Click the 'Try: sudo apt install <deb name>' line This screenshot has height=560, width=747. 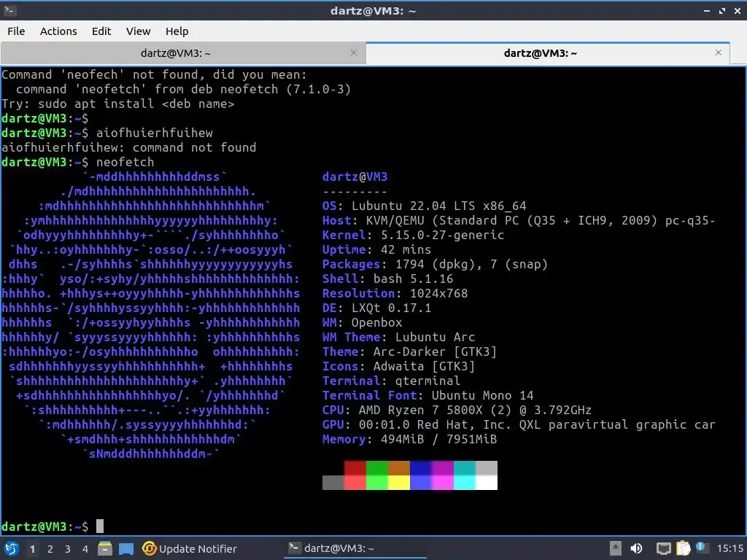[x=117, y=104]
